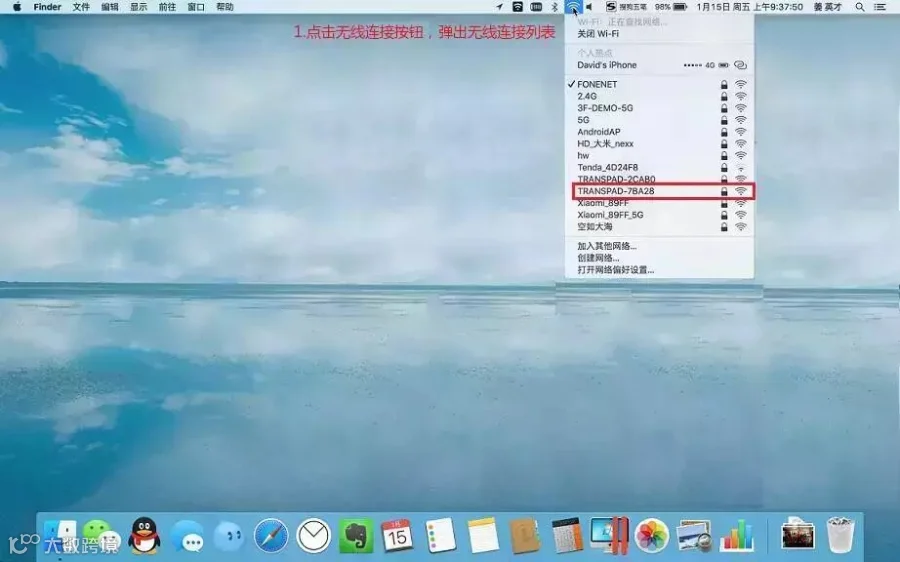
Task: Join the AndroidAP network
Action: tap(659, 131)
